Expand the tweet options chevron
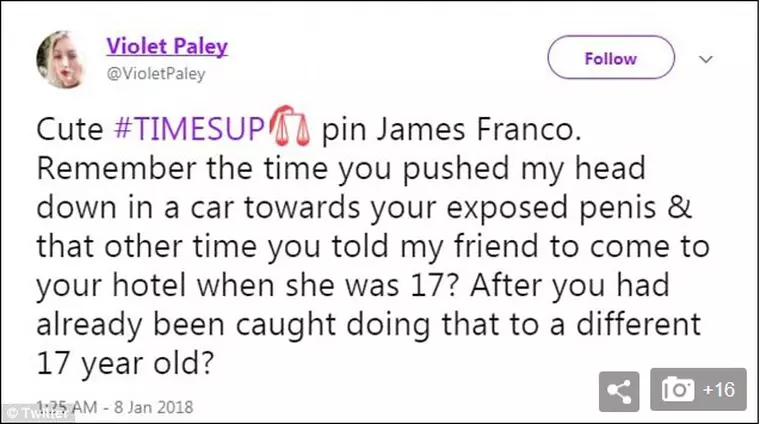The width and height of the screenshot is (760, 424). click(x=707, y=58)
